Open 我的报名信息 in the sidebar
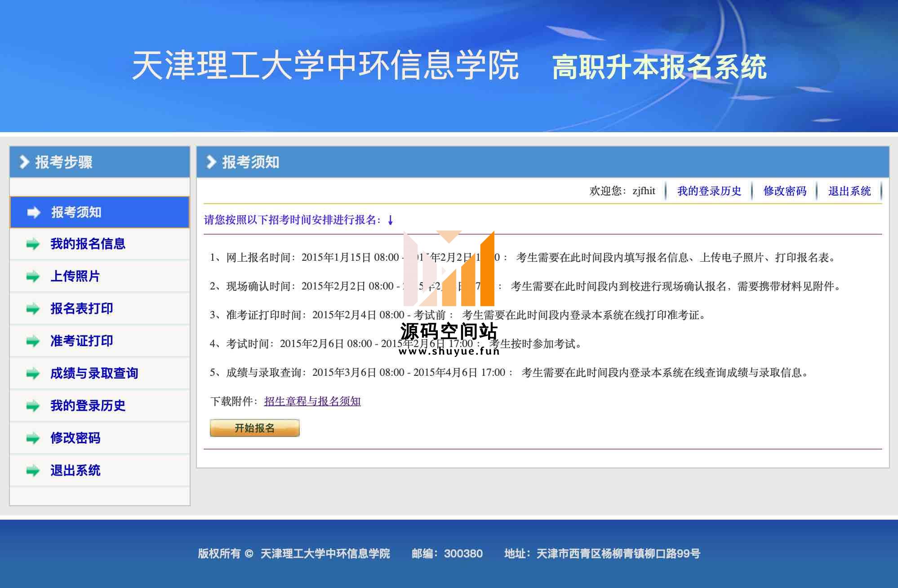Viewport: 898px width, 588px height. (x=100, y=244)
